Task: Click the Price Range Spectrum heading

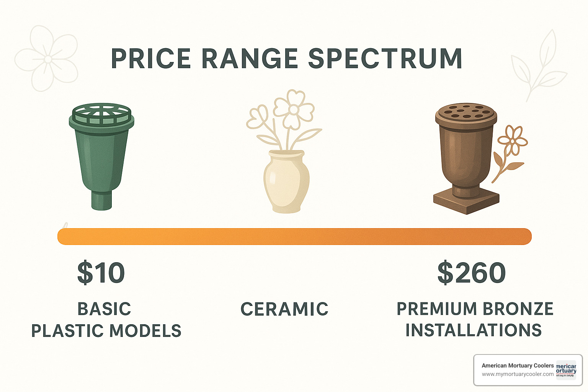Action: tap(286, 59)
